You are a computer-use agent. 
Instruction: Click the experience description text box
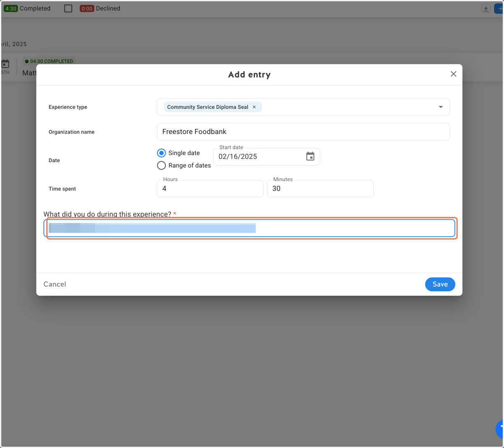(x=249, y=228)
